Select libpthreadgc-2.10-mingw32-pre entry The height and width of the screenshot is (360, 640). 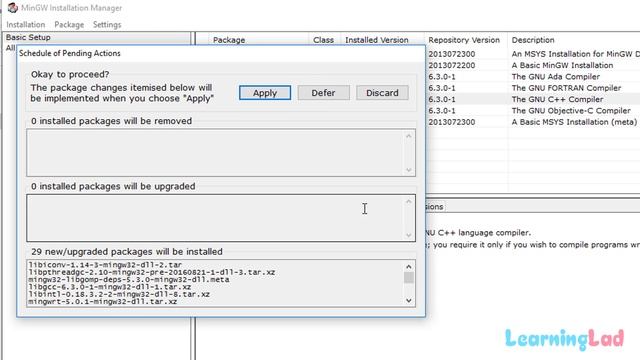(151, 272)
